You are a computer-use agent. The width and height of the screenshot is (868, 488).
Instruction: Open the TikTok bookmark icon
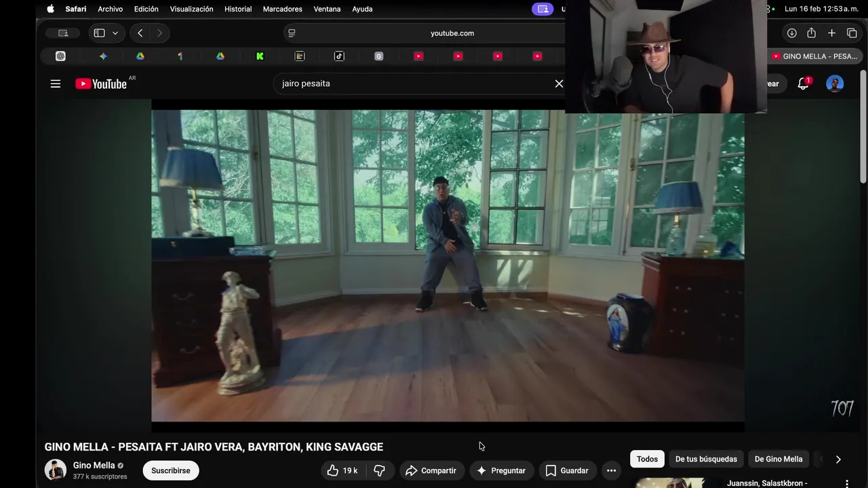pos(339,56)
